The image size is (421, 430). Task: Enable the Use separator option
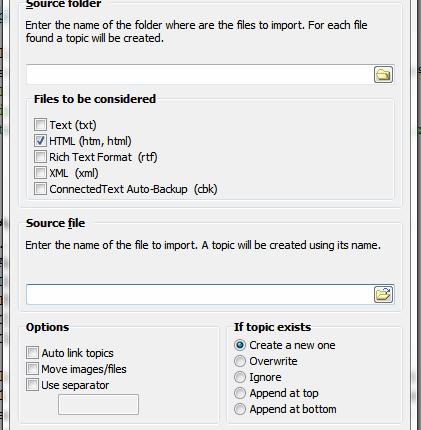(x=32, y=385)
